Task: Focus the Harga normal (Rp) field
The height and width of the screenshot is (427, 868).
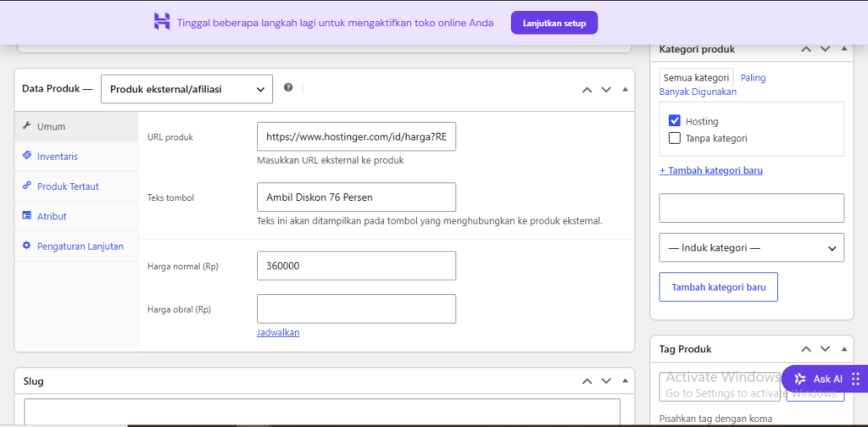Action: click(x=357, y=265)
